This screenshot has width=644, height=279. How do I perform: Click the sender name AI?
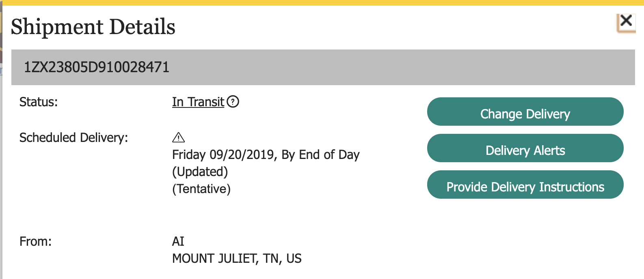pyautogui.click(x=178, y=242)
